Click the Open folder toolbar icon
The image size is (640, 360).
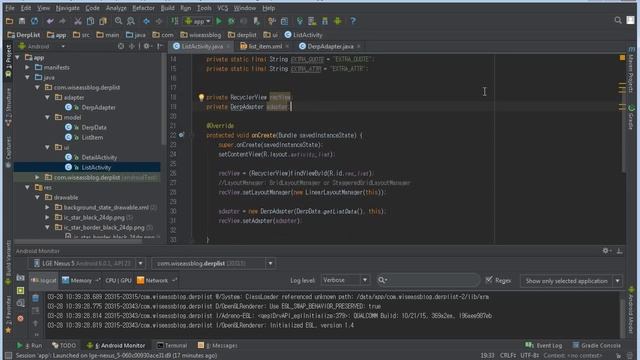pyautogui.click(x=9, y=21)
